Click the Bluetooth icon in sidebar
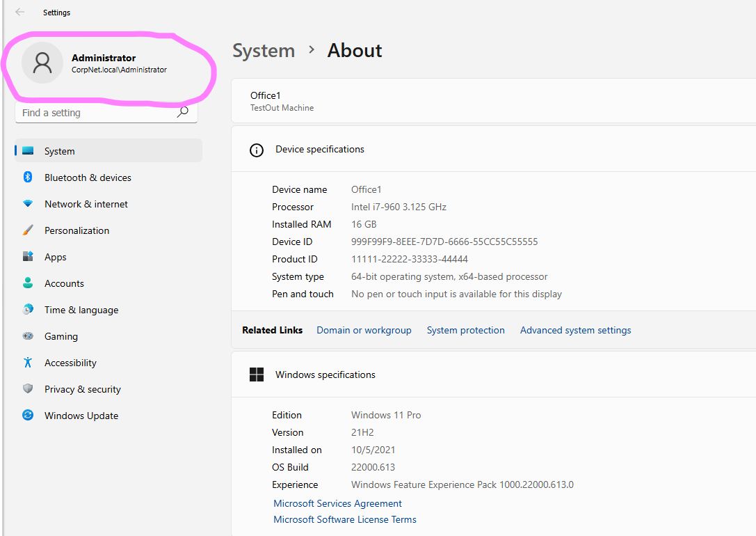This screenshot has width=756, height=536. tap(28, 177)
